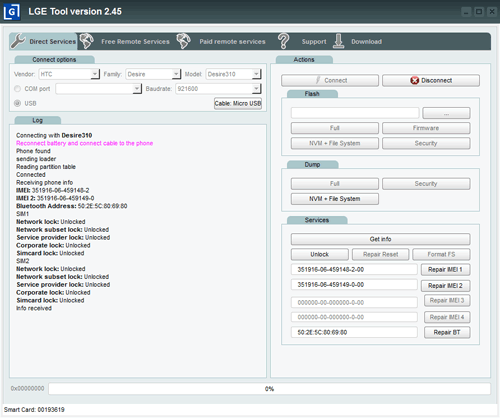The height and width of the screenshot is (418, 500).
Task: Click Full button in Dump section
Action: (335, 184)
